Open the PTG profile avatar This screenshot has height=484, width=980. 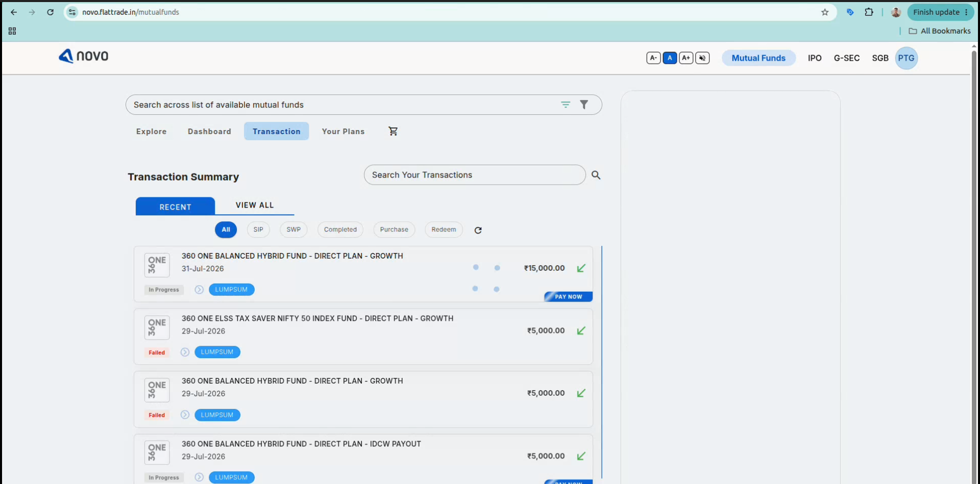(906, 58)
